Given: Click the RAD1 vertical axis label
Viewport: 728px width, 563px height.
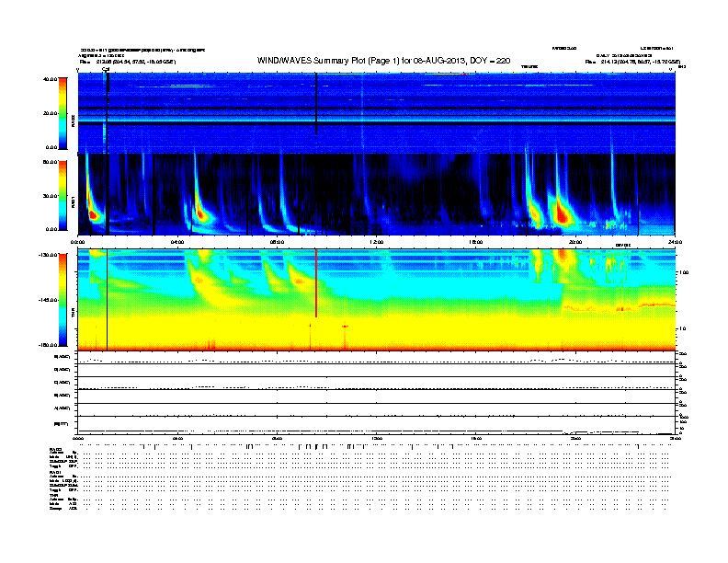Looking at the screenshot, I should click(74, 202).
